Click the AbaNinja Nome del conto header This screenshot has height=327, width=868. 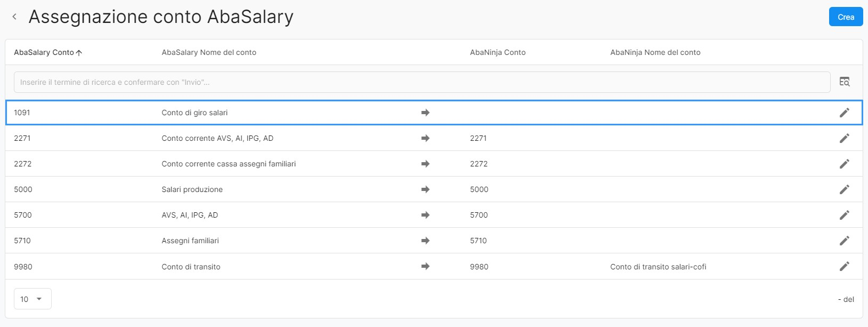[x=655, y=52]
